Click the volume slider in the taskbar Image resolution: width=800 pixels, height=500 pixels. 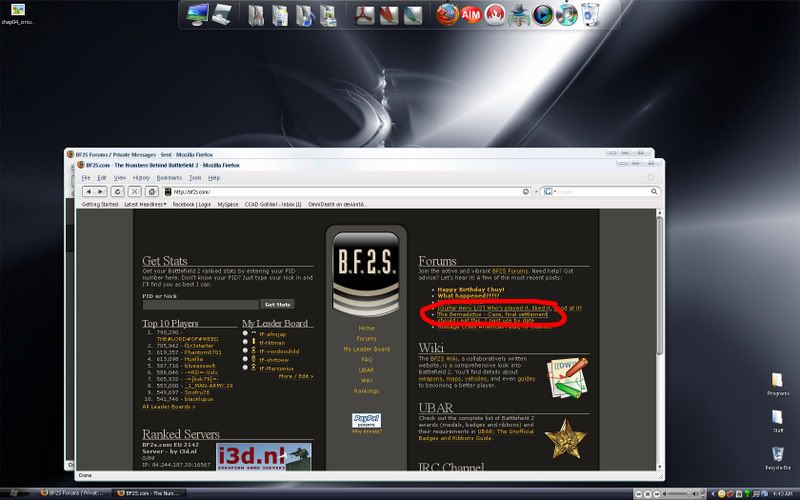680,494
